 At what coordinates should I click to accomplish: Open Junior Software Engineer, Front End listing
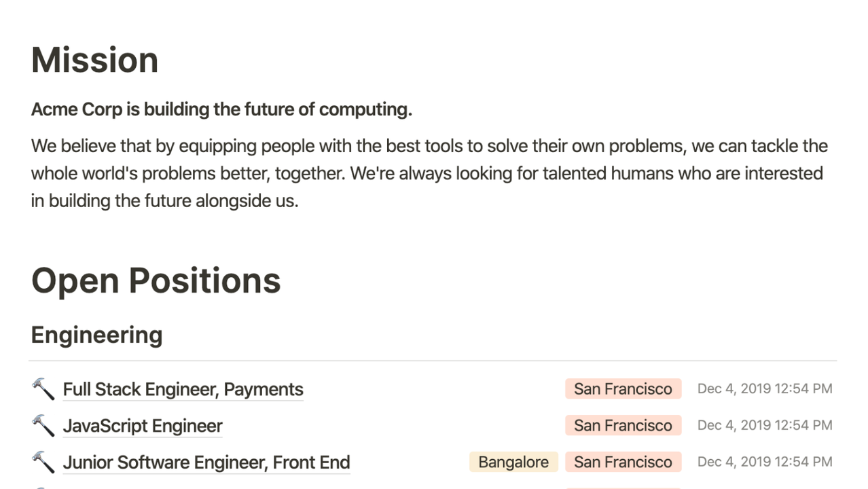[x=206, y=463]
